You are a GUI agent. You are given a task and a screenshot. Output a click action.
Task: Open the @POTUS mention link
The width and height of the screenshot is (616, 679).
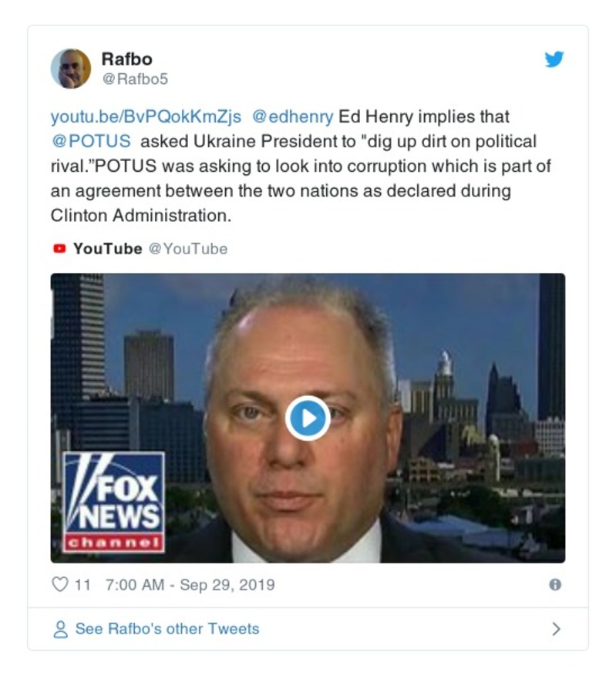[91, 141]
